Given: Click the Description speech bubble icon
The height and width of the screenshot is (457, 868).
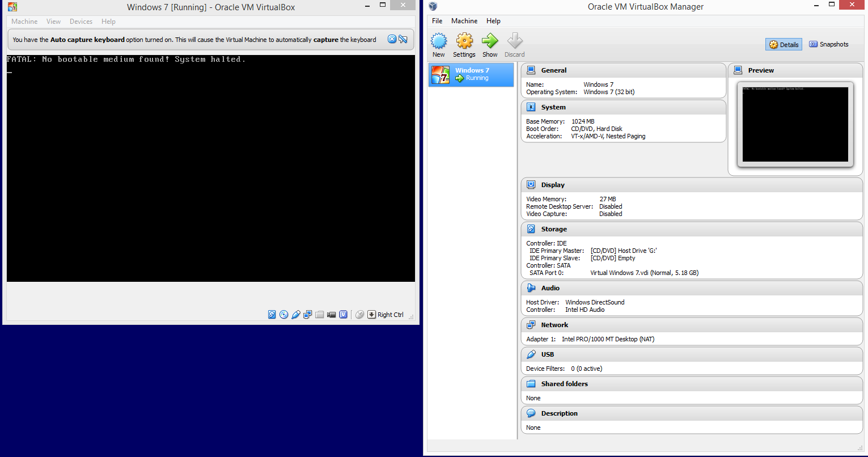Looking at the screenshot, I should (531, 413).
